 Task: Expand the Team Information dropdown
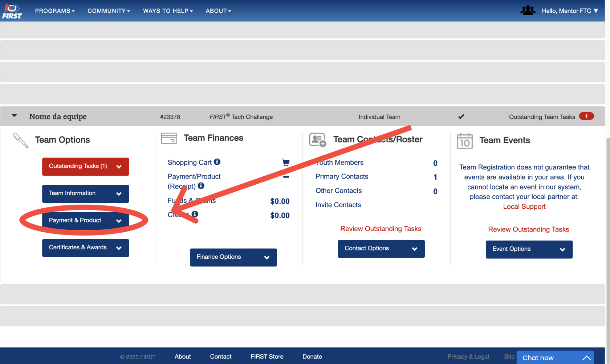86,194
